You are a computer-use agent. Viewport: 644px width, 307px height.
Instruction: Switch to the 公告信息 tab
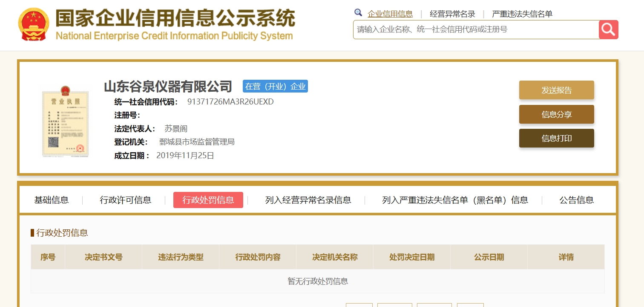(577, 200)
